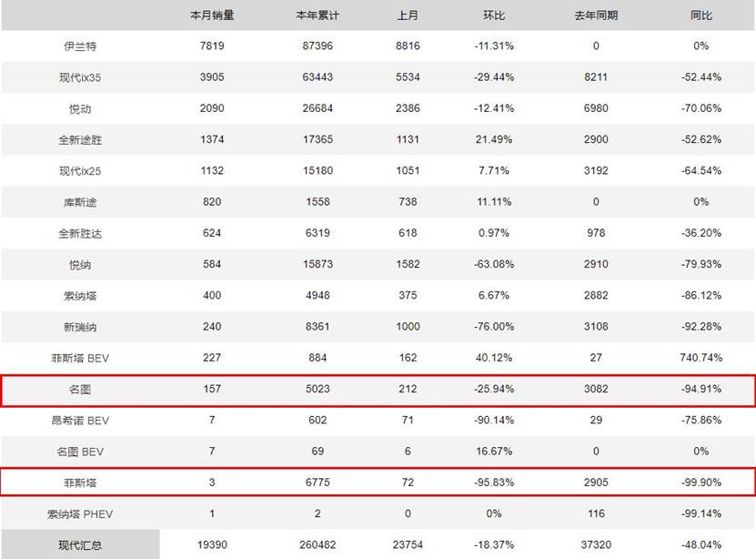This screenshot has height=559, width=756.
Task: Click the total monthly sales 19390
Action: tap(212, 544)
